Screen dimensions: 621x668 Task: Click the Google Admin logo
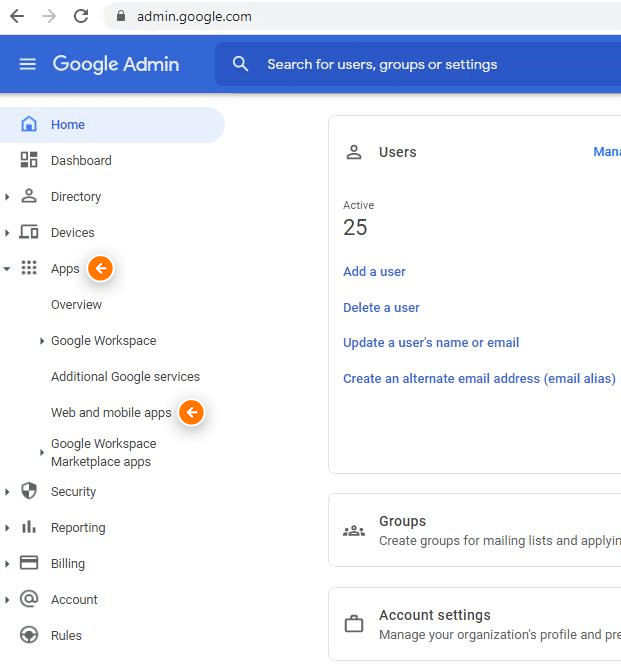click(x=116, y=64)
